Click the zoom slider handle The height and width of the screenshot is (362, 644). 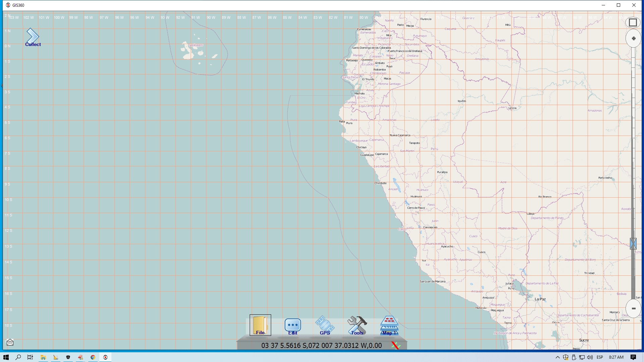(633, 244)
